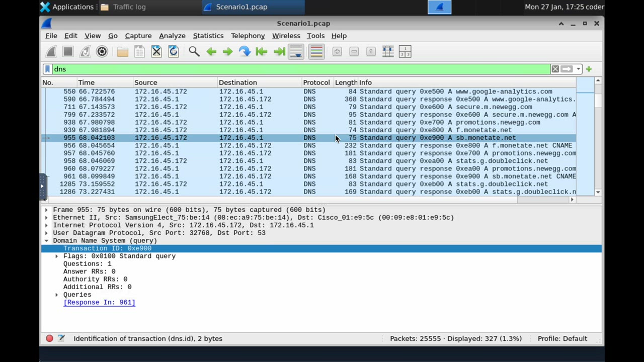Stop the running capture
644x362 pixels.
pyautogui.click(x=68, y=52)
